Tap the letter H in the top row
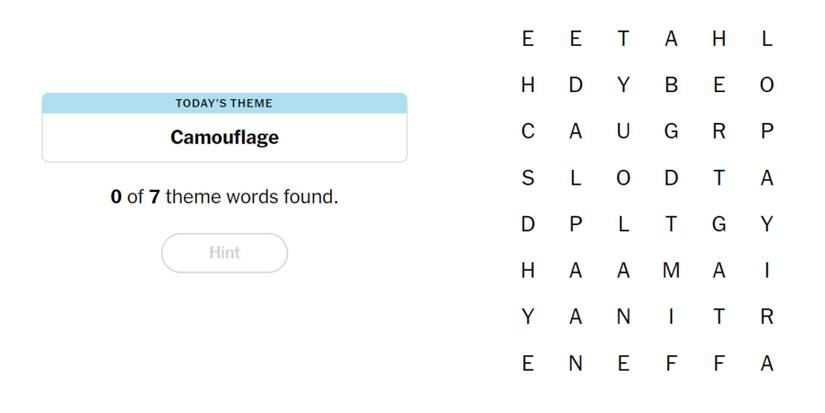This screenshot has width=825, height=413. (719, 40)
